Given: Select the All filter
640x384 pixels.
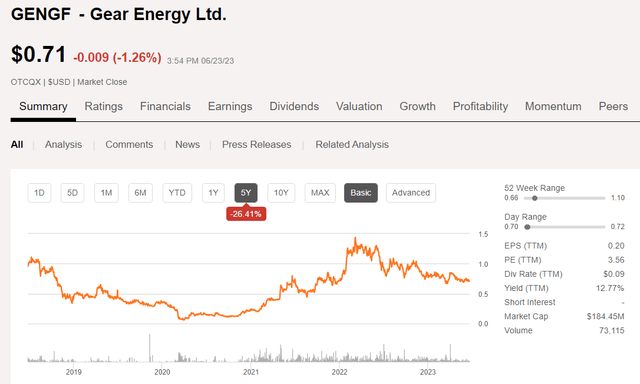Looking at the screenshot, I should click(17, 144).
